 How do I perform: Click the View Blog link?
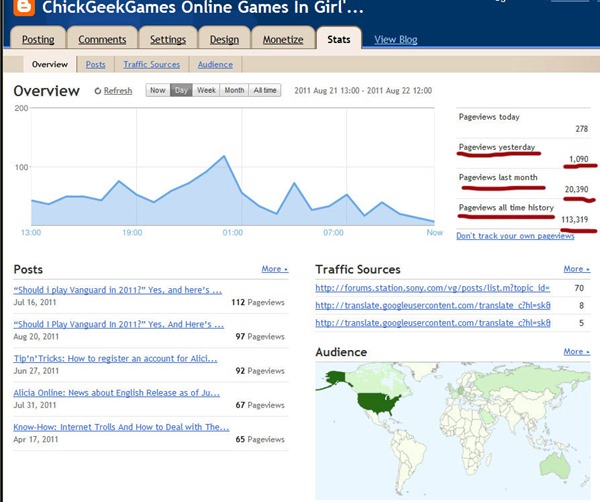(395, 40)
